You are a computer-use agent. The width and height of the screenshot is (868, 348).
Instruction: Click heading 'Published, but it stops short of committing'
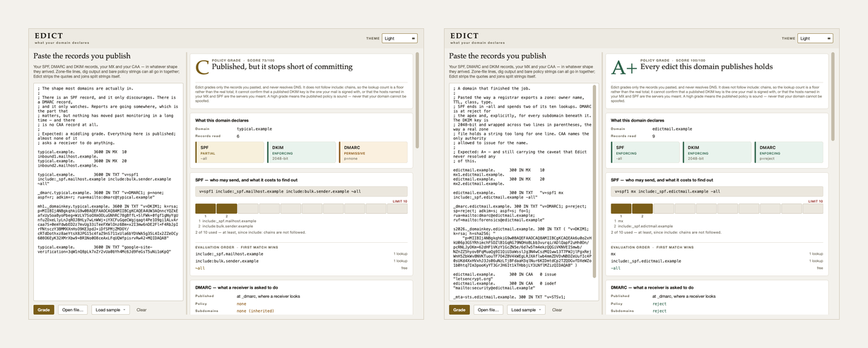click(x=283, y=67)
